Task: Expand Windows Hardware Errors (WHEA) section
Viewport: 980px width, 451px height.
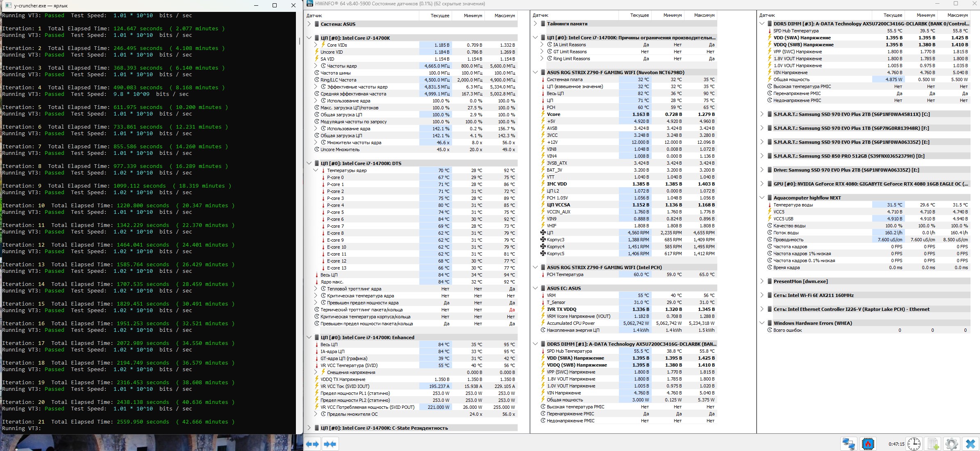Action: [x=762, y=323]
